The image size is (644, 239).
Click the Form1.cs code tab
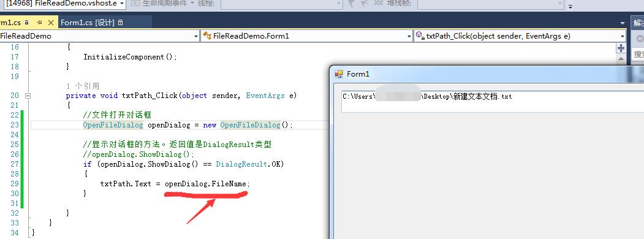pyautogui.click(x=10, y=23)
